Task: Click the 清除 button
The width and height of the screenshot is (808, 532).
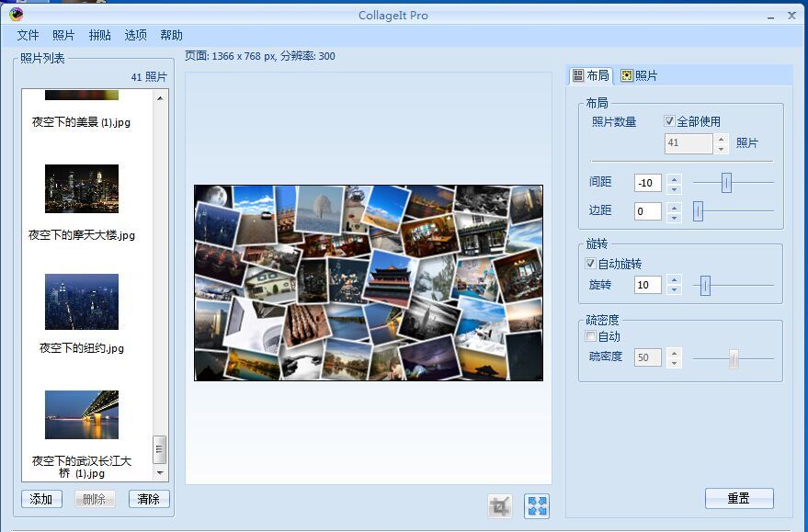Action: coord(148,499)
